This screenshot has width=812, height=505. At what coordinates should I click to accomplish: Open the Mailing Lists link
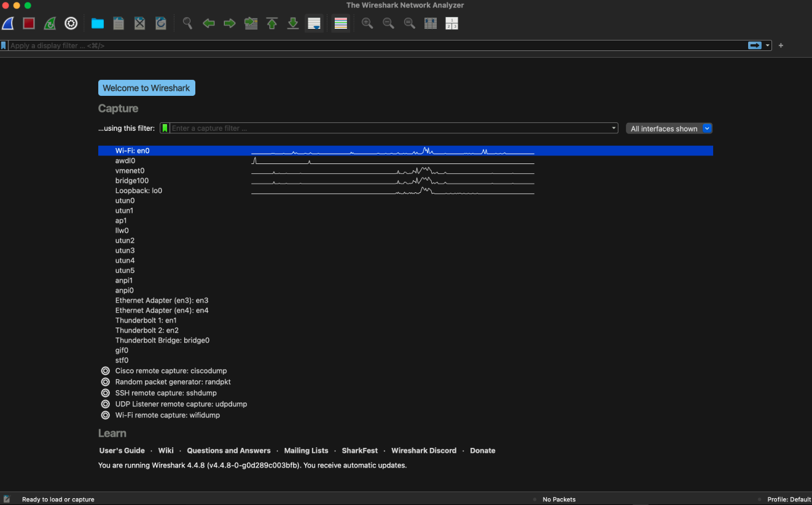tap(306, 450)
